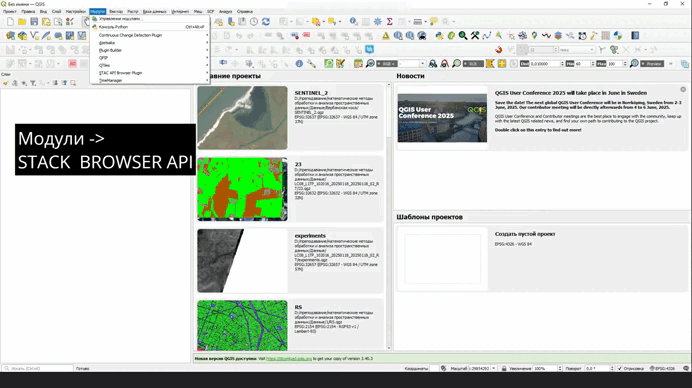Click the QGIS download link in update notice

pyautogui.click(x=289, y=359)
